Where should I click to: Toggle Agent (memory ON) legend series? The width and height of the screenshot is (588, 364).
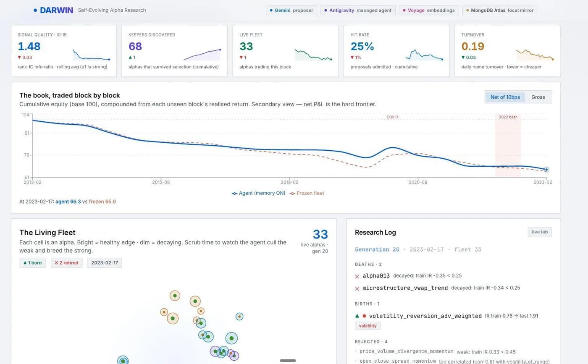[x=258, y=193]
